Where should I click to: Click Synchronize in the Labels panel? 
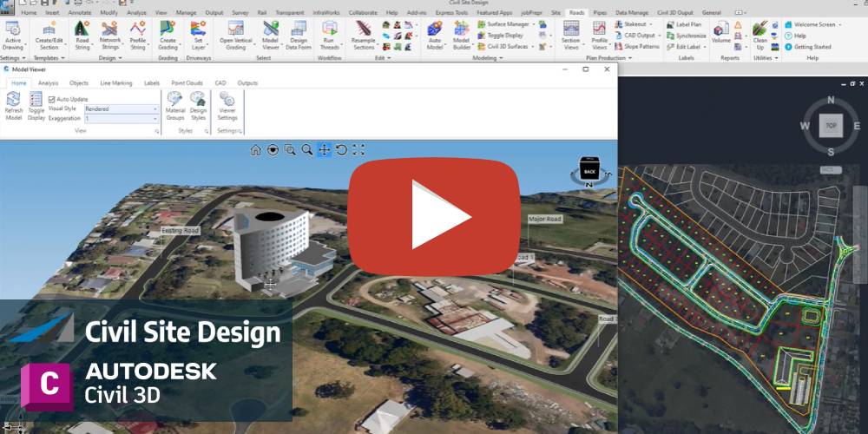[687, 36]
